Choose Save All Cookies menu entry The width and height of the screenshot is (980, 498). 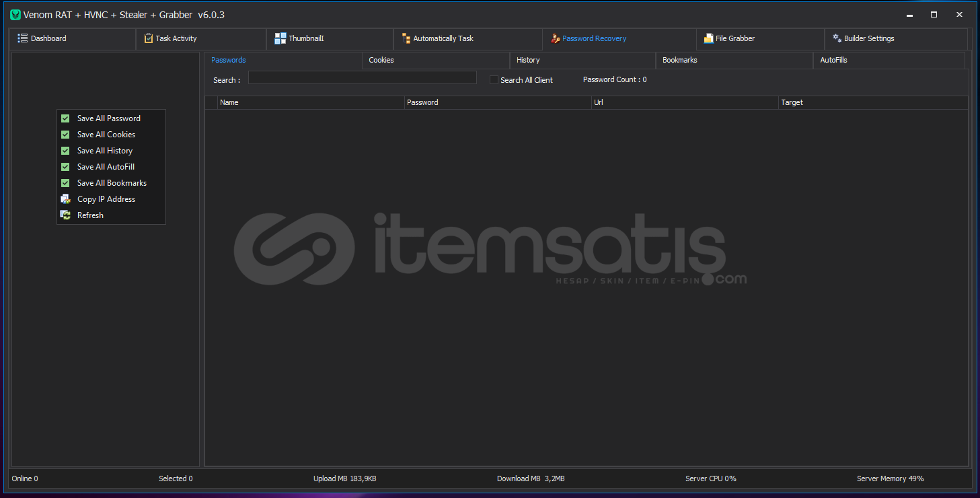pos(111,135)
